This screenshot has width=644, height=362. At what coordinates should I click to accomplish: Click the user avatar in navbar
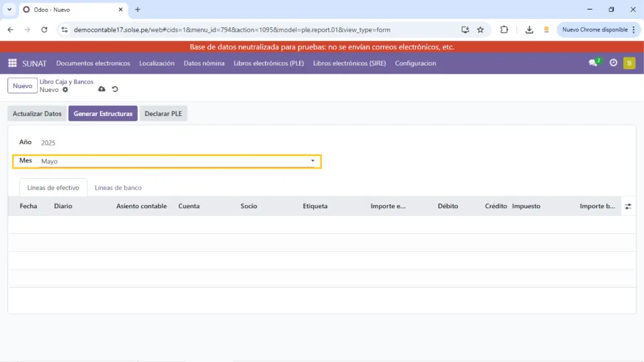(x=629, y=63)
